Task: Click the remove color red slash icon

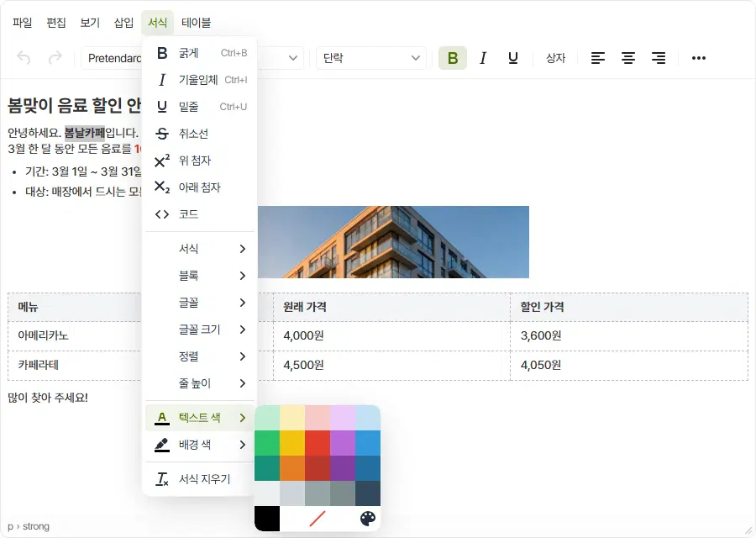Action: pyautogui.click(x=318, y=519)
